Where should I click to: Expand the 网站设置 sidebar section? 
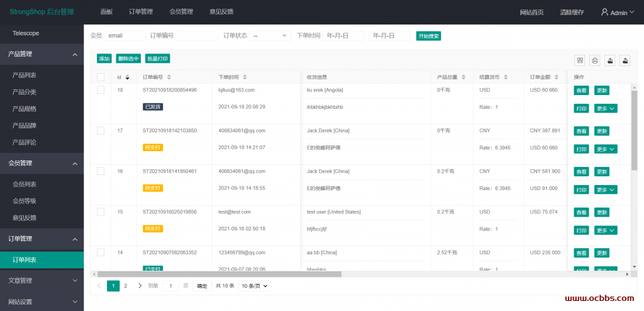click(42, 302)
